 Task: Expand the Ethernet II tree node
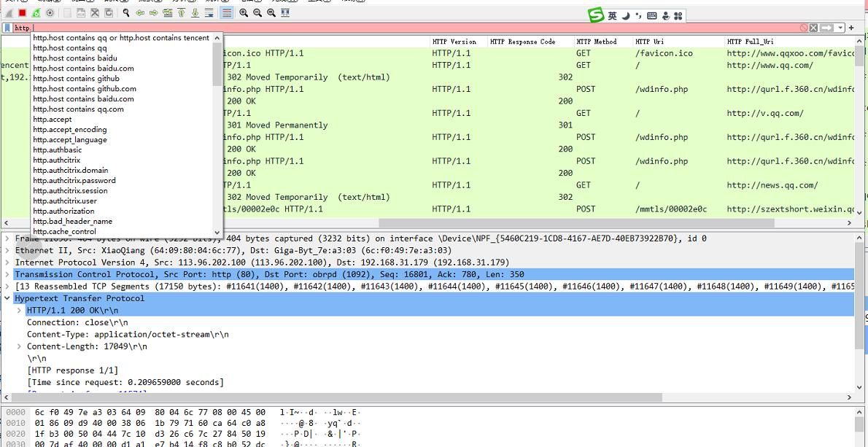pyautogui.click(x=7, y=250)
